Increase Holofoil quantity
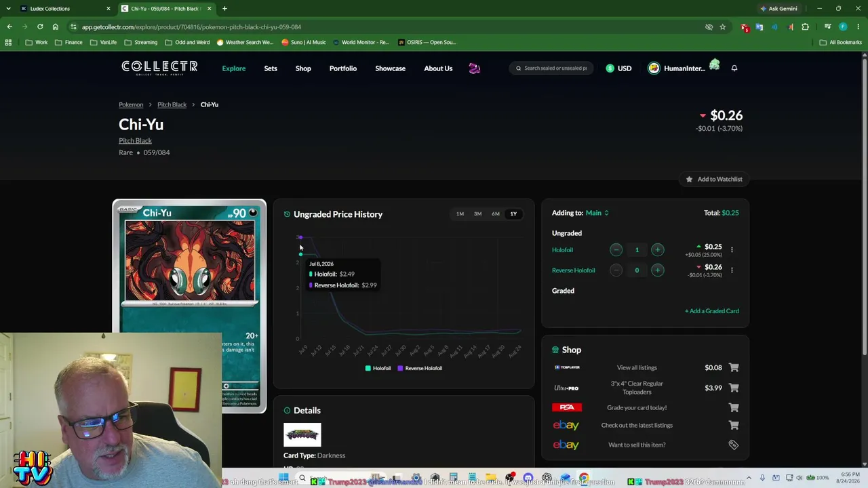The height and width of the screenshot is (488, 868). [x=657, y=250]
